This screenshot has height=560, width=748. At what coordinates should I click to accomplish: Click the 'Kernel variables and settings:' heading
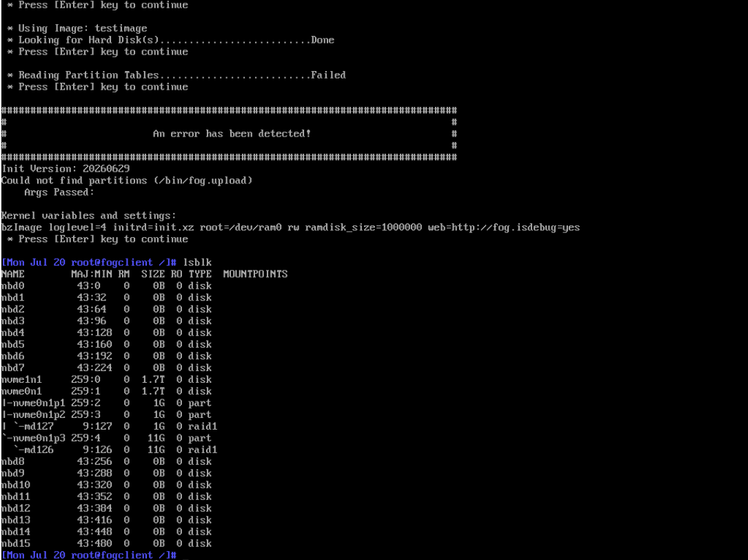(x=89, y=216)
